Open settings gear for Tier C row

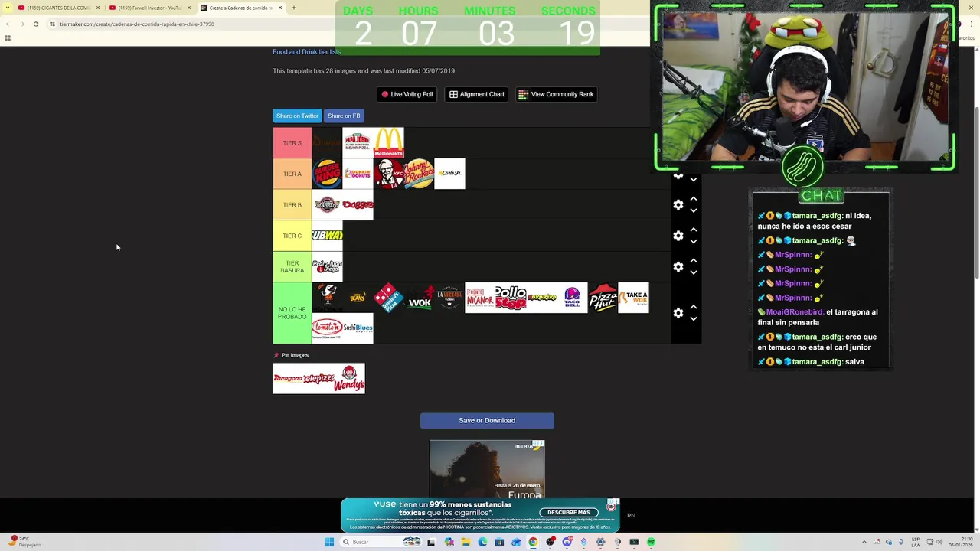(678, 236)
